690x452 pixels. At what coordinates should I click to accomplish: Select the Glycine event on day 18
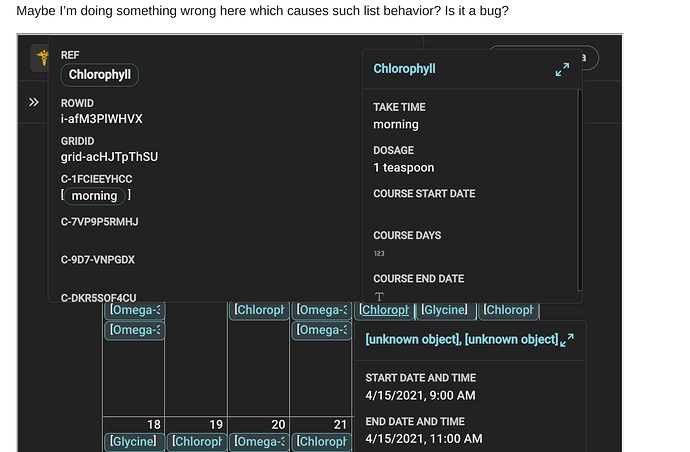tap(133, 441)
